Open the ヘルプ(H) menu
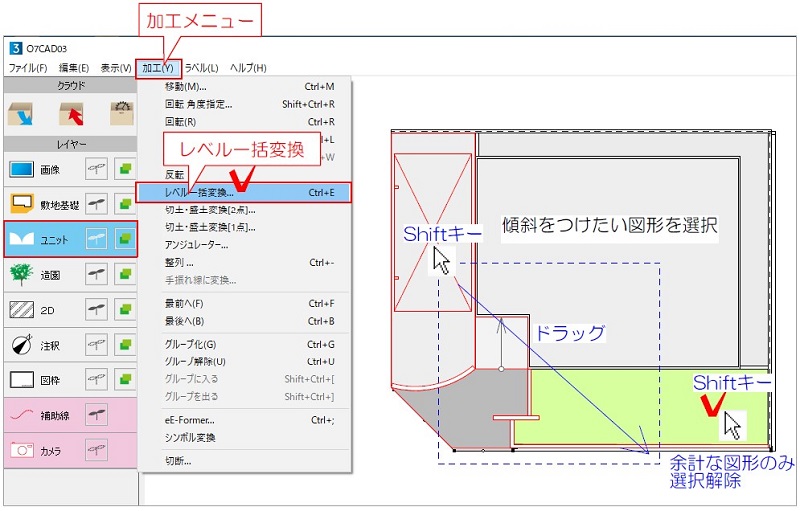 (x=248, y=68)
